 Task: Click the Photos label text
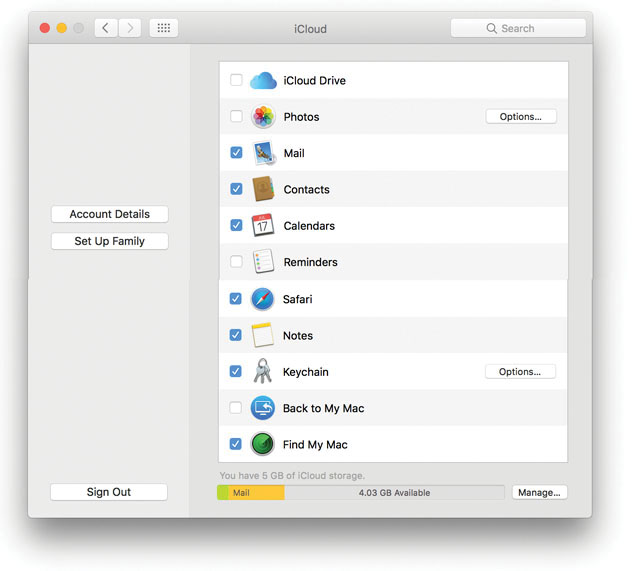pyautogui.click(x=302, y=117)
